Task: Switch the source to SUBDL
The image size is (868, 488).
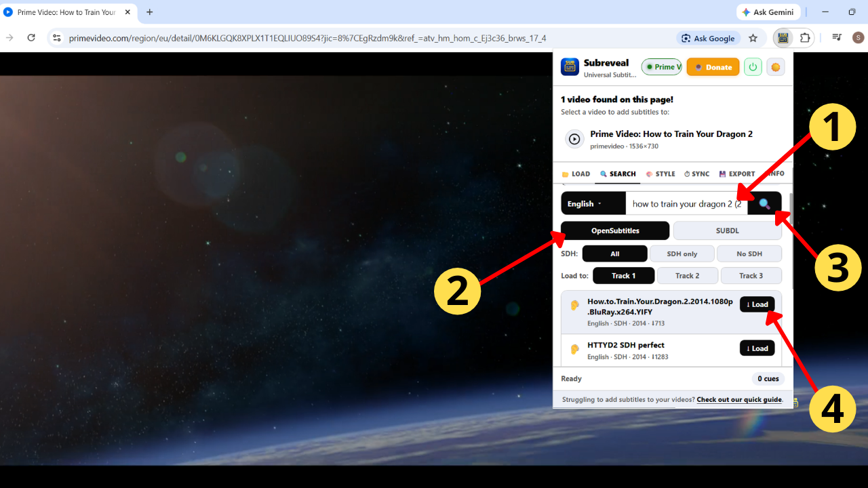Action: pyautogui.click(x=728, y=230)
